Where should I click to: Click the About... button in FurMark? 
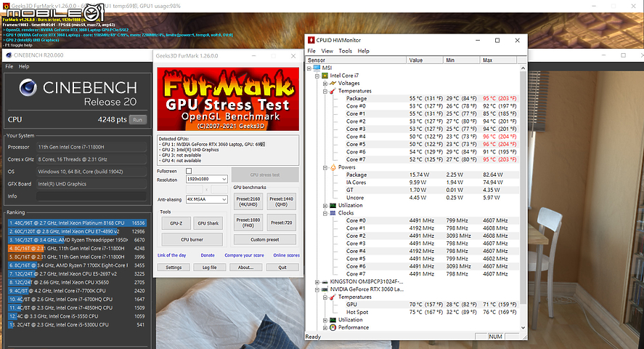(x=245, y=267)
